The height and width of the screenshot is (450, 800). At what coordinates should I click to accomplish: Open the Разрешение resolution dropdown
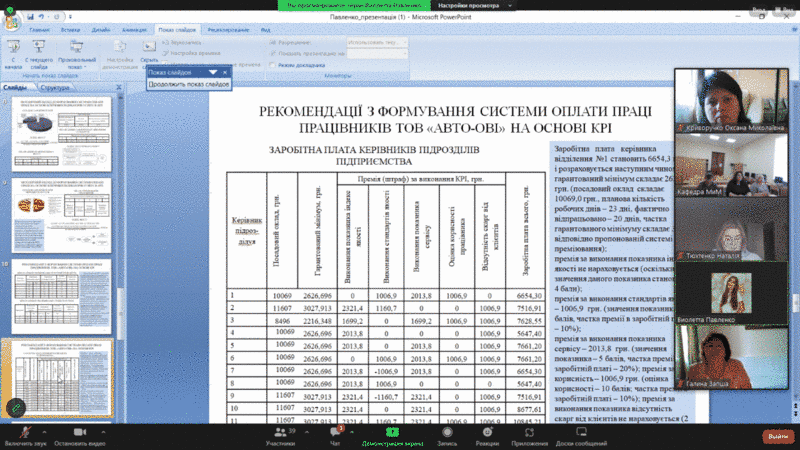[x=377, y=42]
